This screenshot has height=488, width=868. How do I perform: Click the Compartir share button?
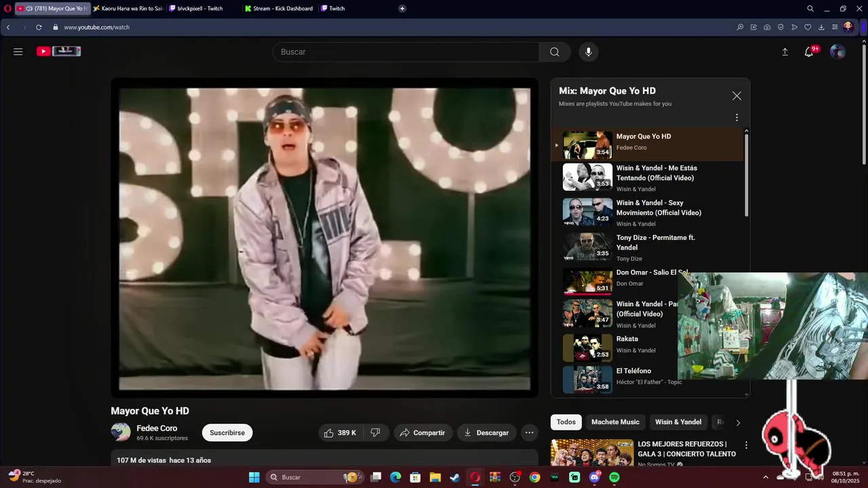tap(422, 432)
